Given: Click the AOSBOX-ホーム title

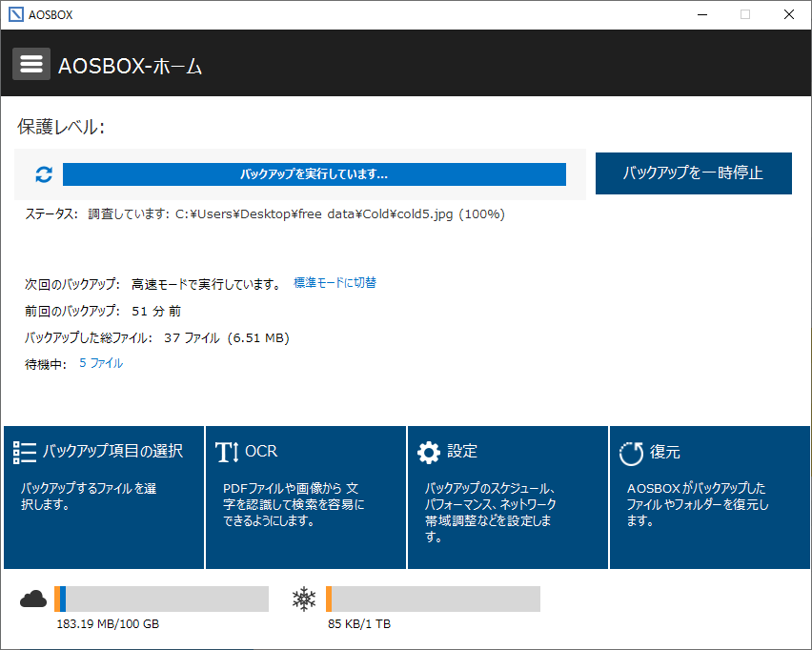Looking at the screenshot, I should pyautogui.click(x=130, y=67).
